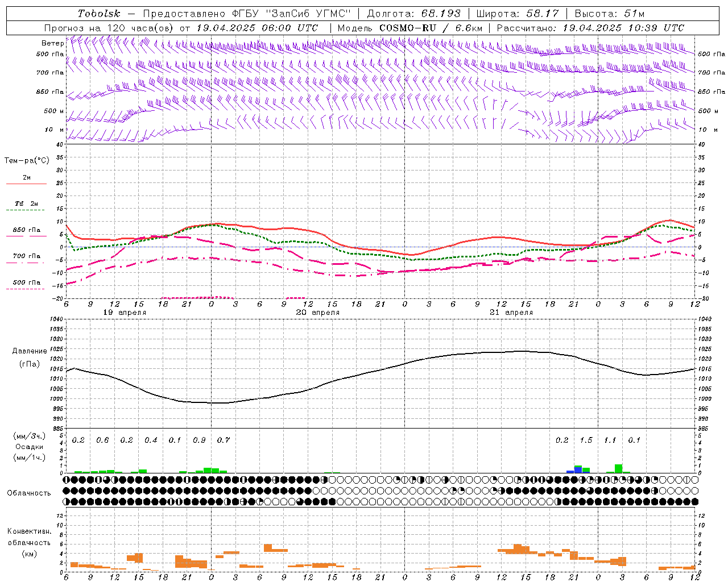Screen dimensions: 728x582
Task: Click the Tobolsk station title
Action: click(x=99, y=14)
